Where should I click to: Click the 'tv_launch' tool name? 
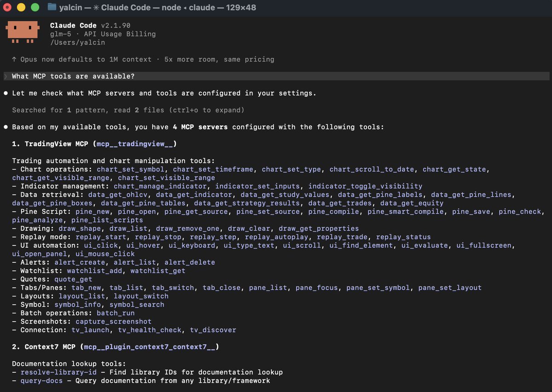coord(90,330)
